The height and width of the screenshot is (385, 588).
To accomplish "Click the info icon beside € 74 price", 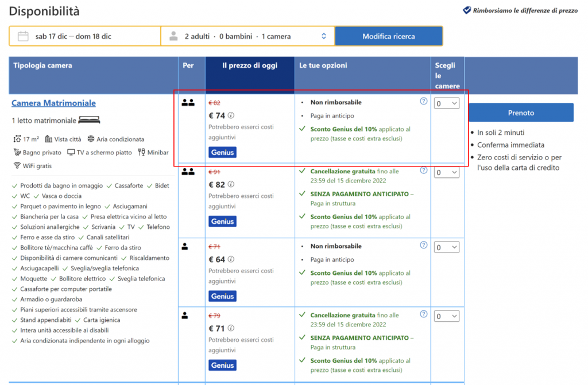I will [231, 115].
